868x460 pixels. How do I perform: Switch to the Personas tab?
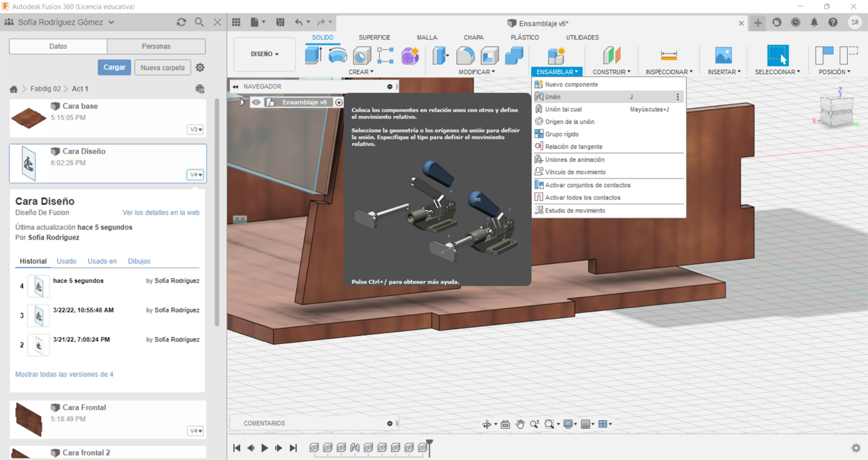pyautogui.click(x=156, y=46)
